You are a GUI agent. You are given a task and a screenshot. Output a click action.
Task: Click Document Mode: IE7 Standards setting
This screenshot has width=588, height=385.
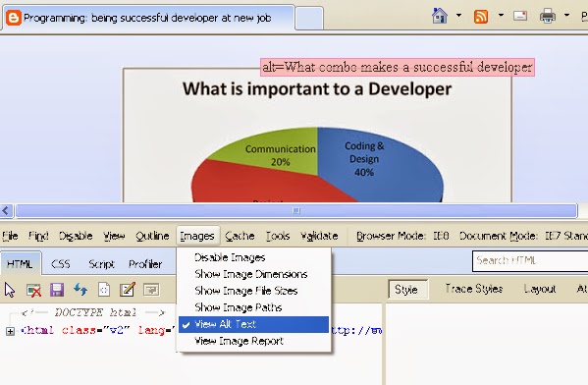tap(523, 236)
